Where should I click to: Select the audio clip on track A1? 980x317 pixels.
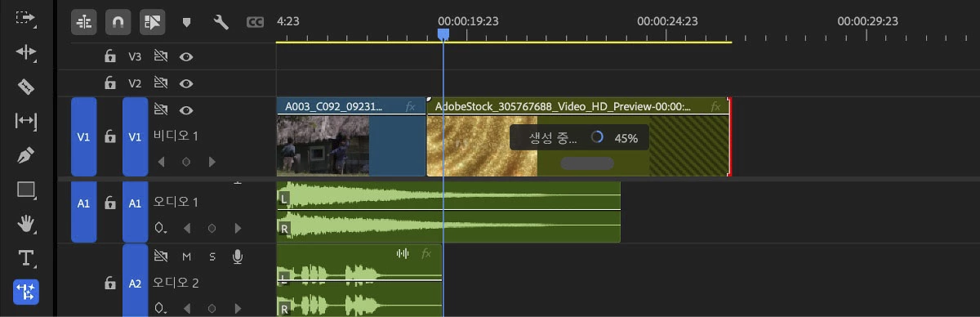(448, 212)
